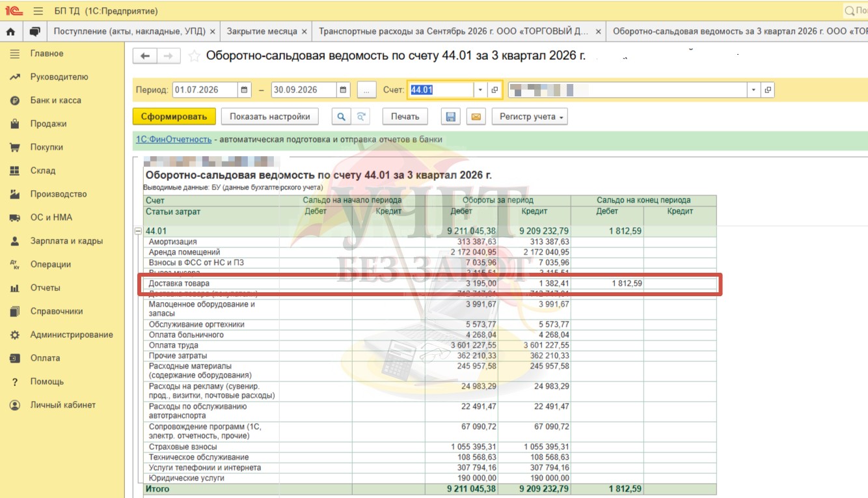This screenshot has height=498, width=868.
Task: Go to the home start page tab
Action: (x=10, y=31)
